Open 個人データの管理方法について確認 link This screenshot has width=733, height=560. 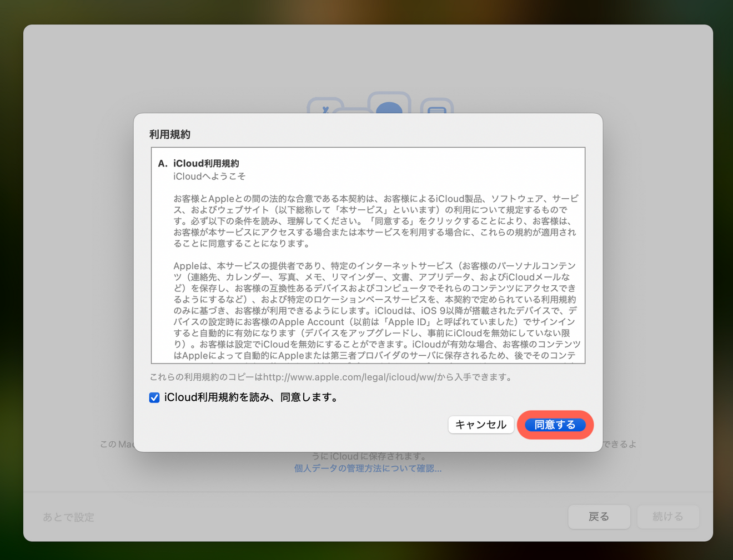(x=368, y=468)
